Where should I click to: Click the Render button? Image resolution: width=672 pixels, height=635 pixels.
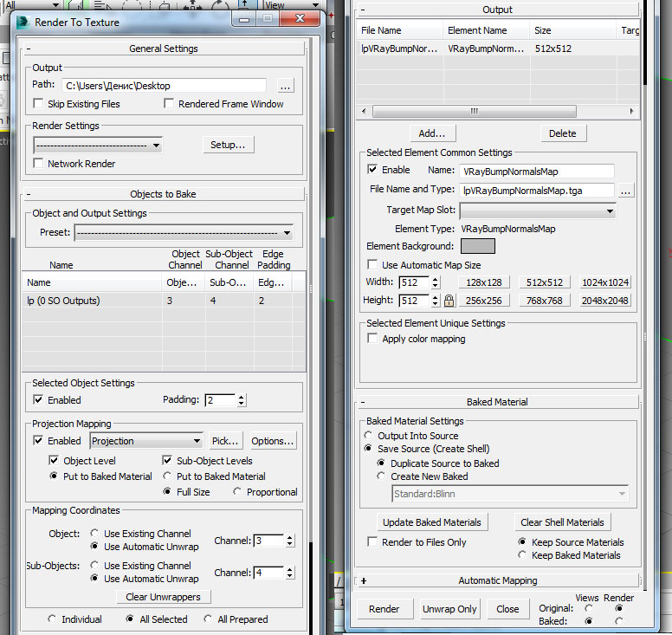click(384, 609)
